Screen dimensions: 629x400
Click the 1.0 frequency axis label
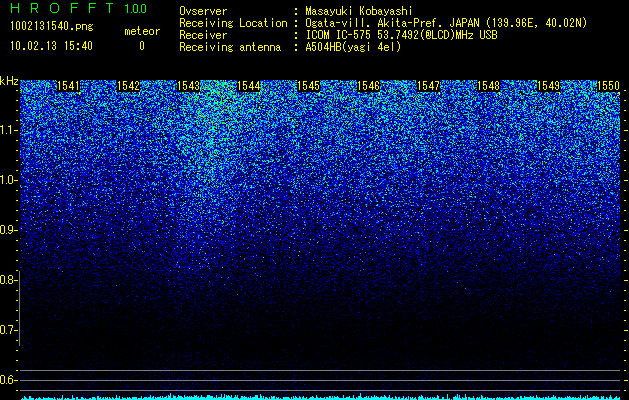coord(8,181)
